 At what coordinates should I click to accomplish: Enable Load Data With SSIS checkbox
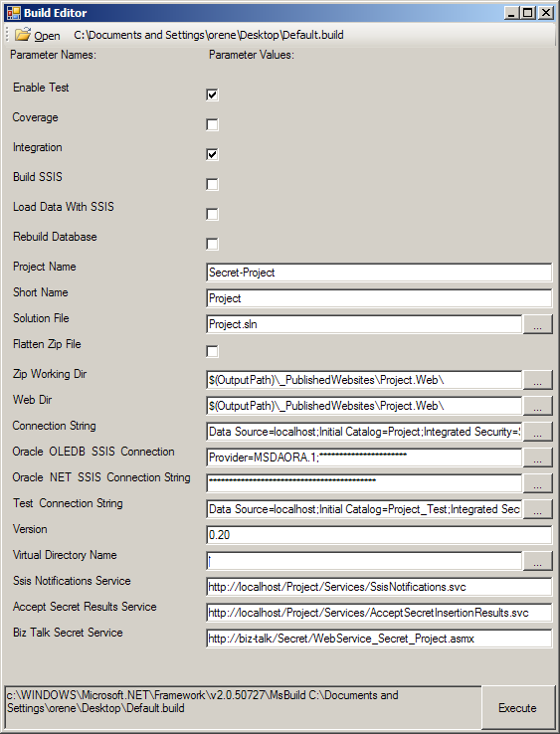pos(212,214)
